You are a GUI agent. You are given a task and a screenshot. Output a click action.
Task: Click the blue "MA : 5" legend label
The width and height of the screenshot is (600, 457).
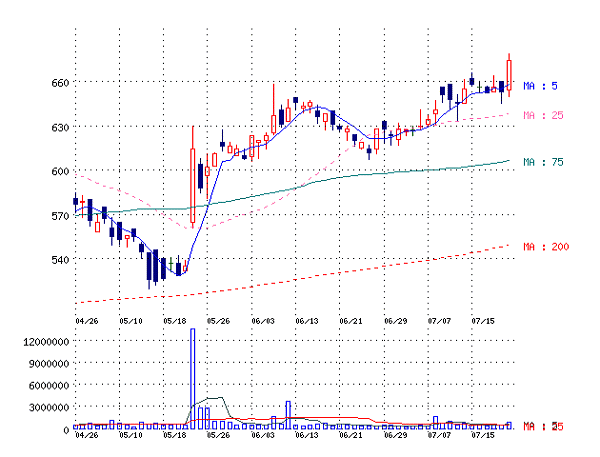point(540,86)
